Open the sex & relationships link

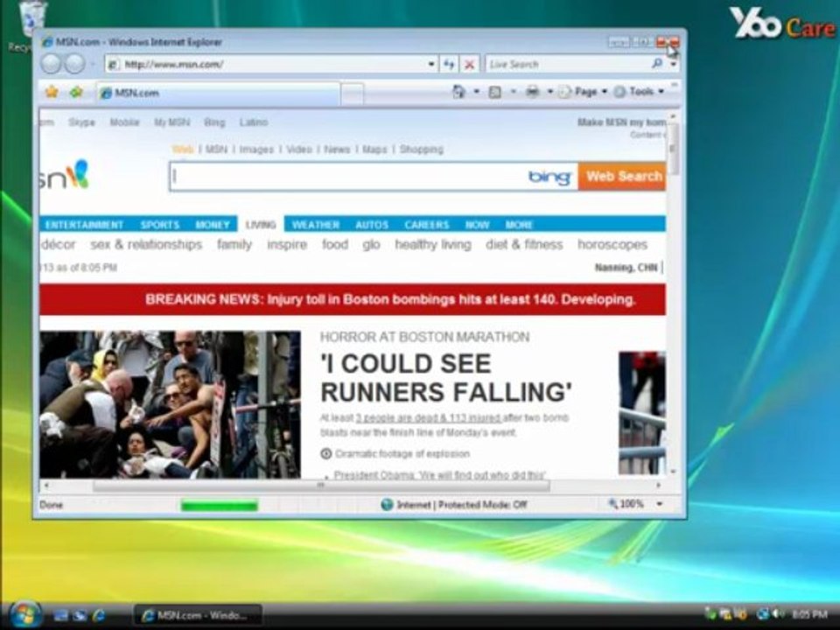[146, 244]
